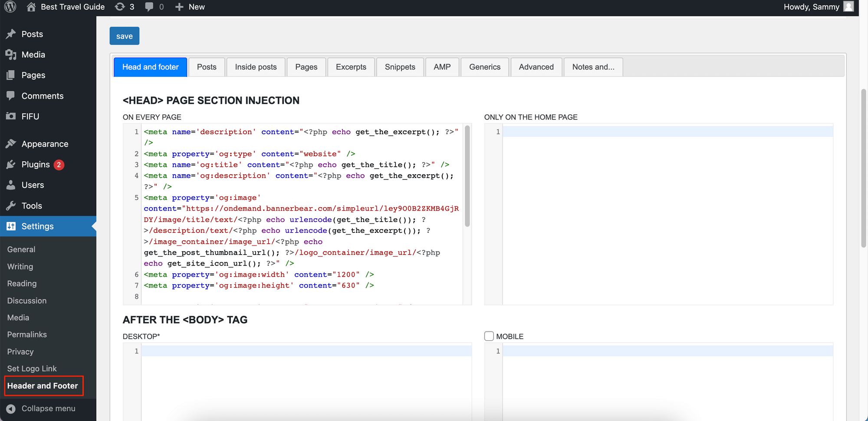Screen dimensions: 868x421
Task: Click the save button
Action: (124, 36)
